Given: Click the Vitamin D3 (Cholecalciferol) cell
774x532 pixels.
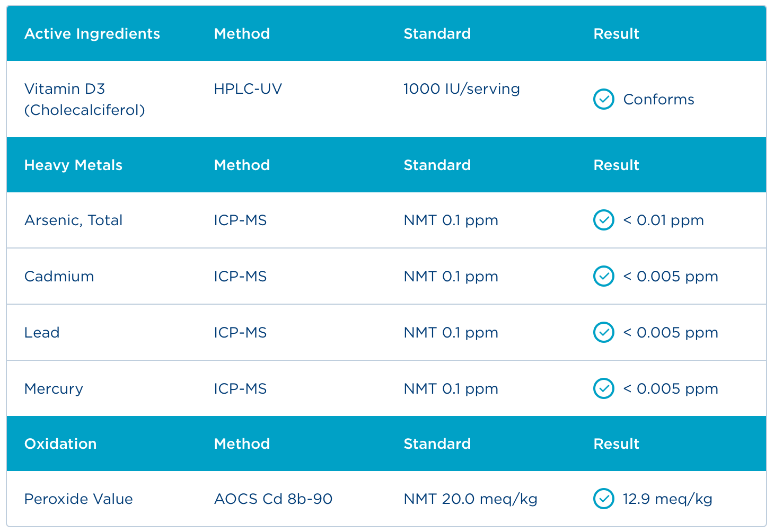Looking at the screenshot, I should (x=85, y=99).
